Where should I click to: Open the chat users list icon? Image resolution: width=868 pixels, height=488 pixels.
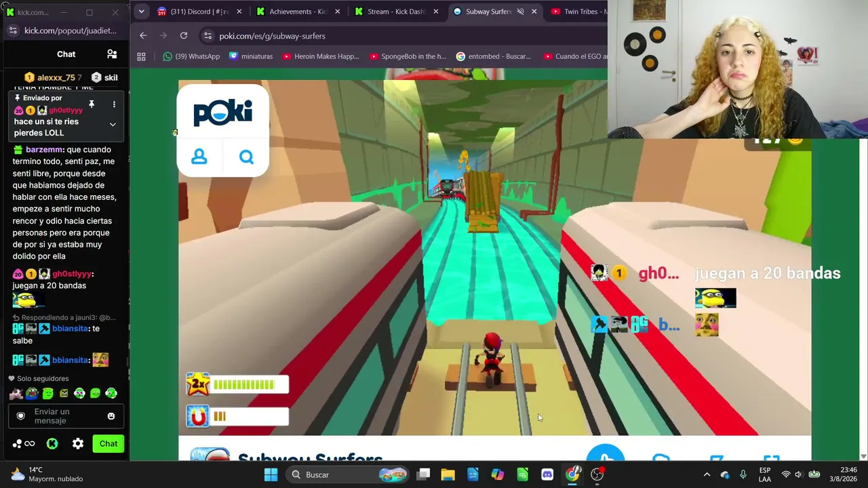click(112, 54)
